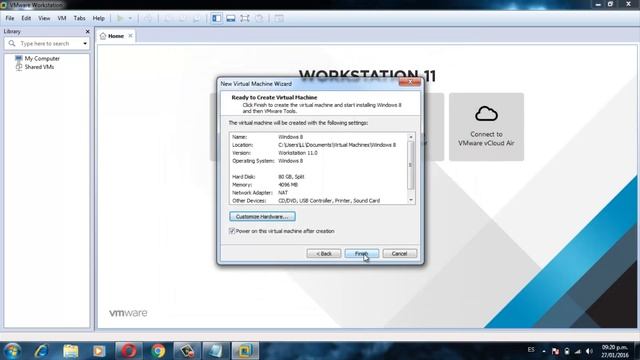
Task: Click the Send Ctrl+Alt+Del toolbar icon
Action: click(x=148, y=18)
